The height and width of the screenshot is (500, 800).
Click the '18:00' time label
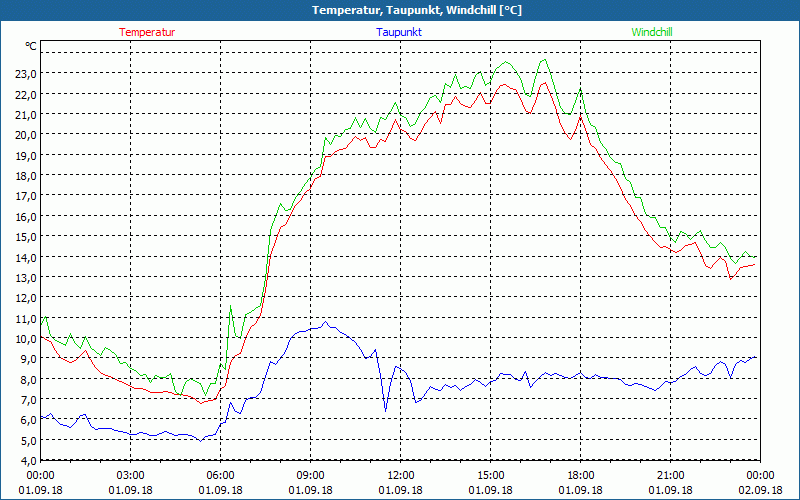tap(581, 476)
